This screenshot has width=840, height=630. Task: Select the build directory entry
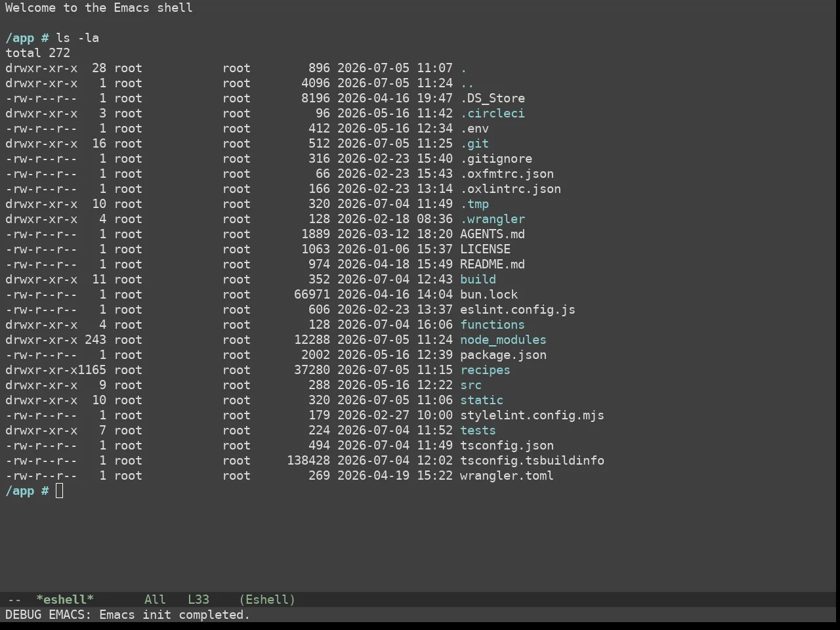[x=478, y=280]
